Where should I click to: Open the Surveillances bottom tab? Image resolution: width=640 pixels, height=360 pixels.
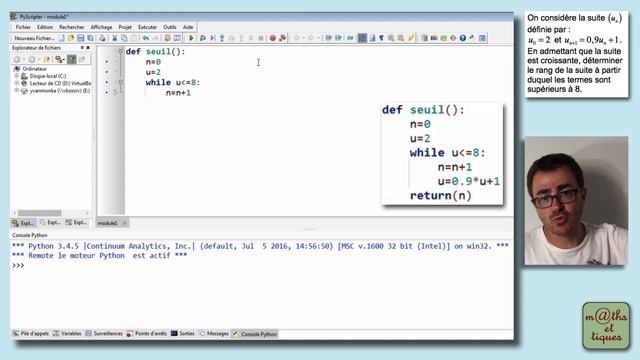point(104,334)
